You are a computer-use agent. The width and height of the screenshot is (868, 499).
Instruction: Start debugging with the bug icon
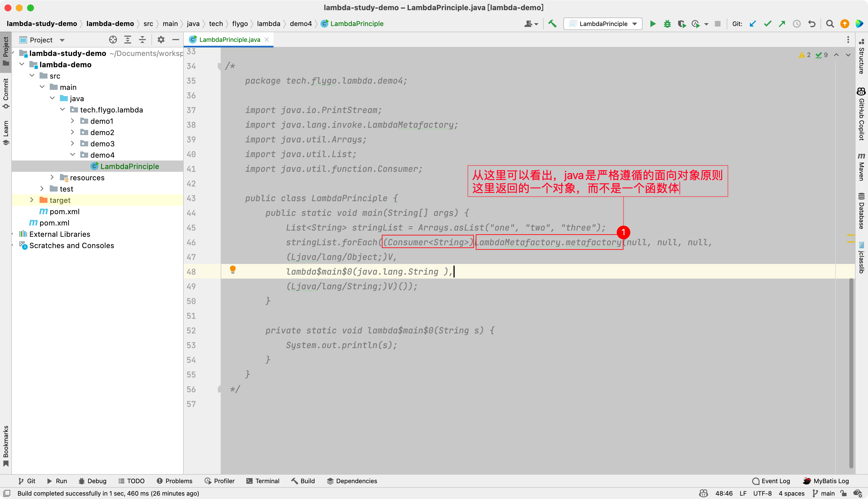pos(667,24)
